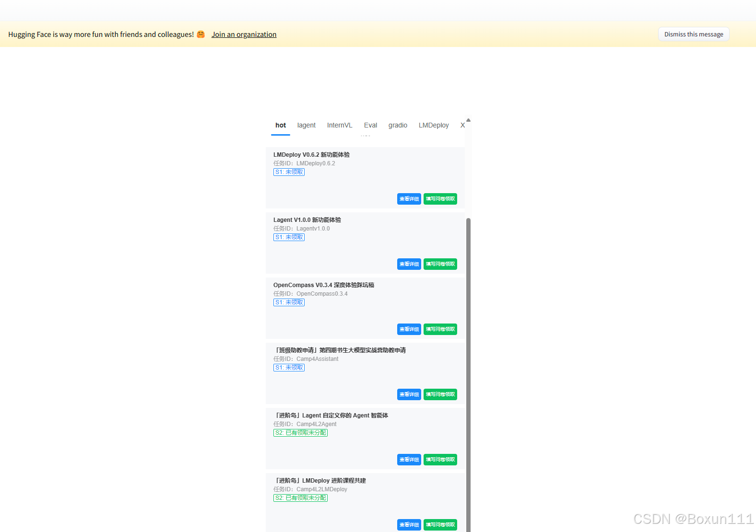
Task: Click S1 未领取 tag on LMDeploy V0.6.2 card
Action: pos(289,172)
